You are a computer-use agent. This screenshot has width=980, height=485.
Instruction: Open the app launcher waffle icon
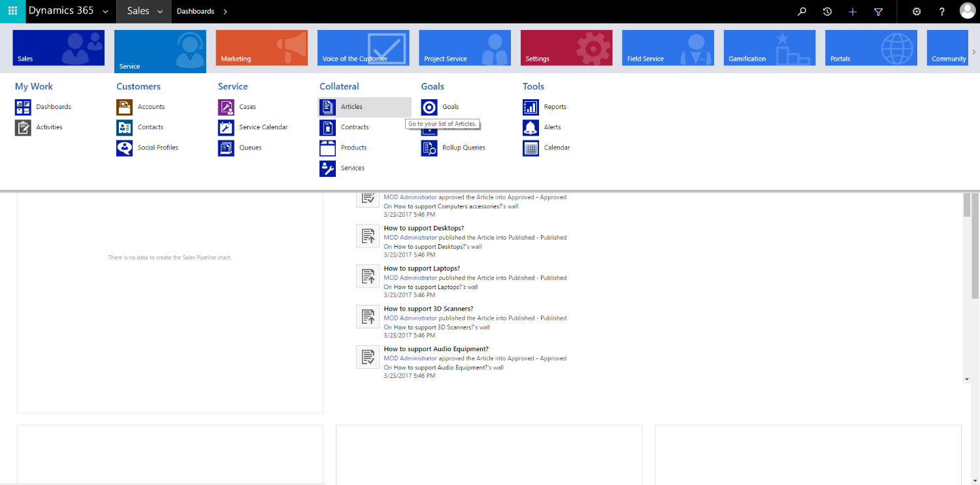(12, 11)
